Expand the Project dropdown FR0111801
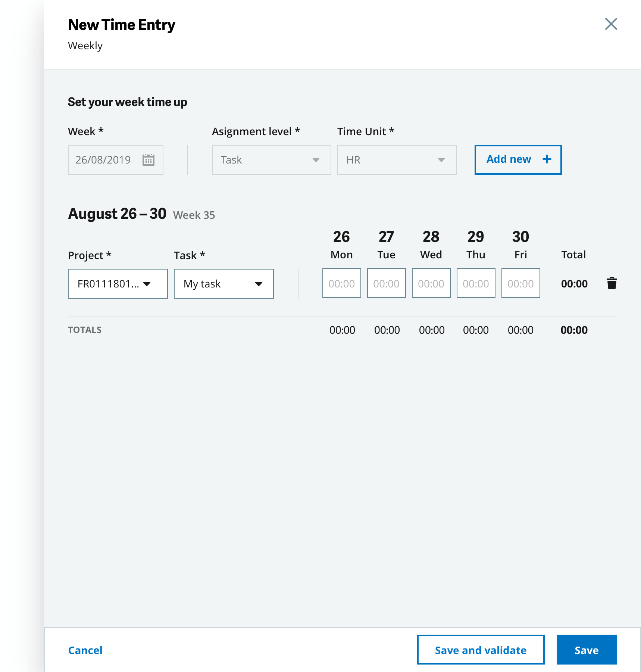The image size is (641, 672). 118,284
